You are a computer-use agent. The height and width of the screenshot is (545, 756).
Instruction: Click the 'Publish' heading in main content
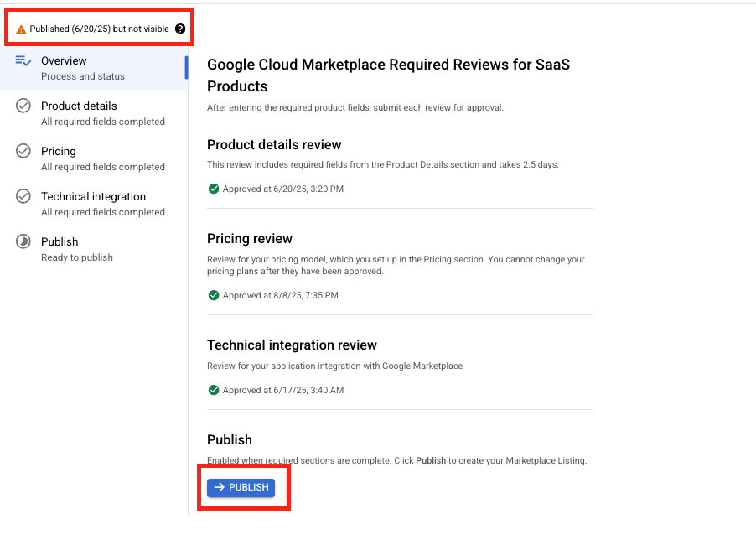(230, 440)
